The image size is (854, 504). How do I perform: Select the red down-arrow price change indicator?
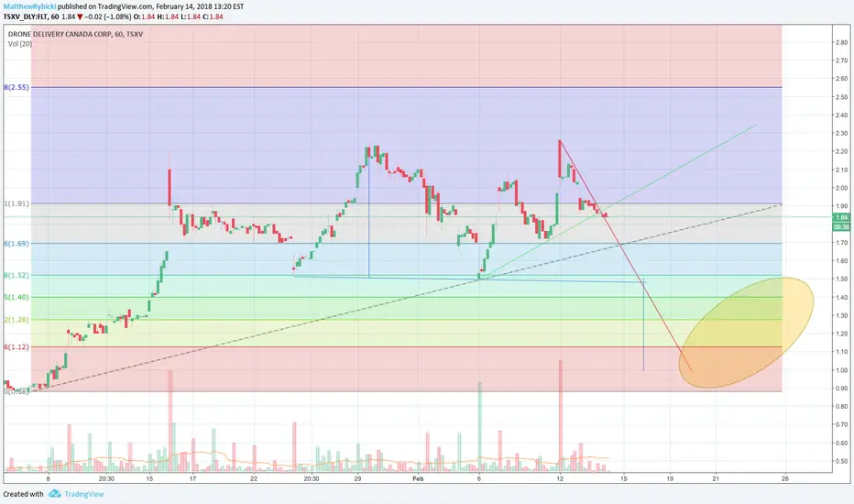click(80, 16)
